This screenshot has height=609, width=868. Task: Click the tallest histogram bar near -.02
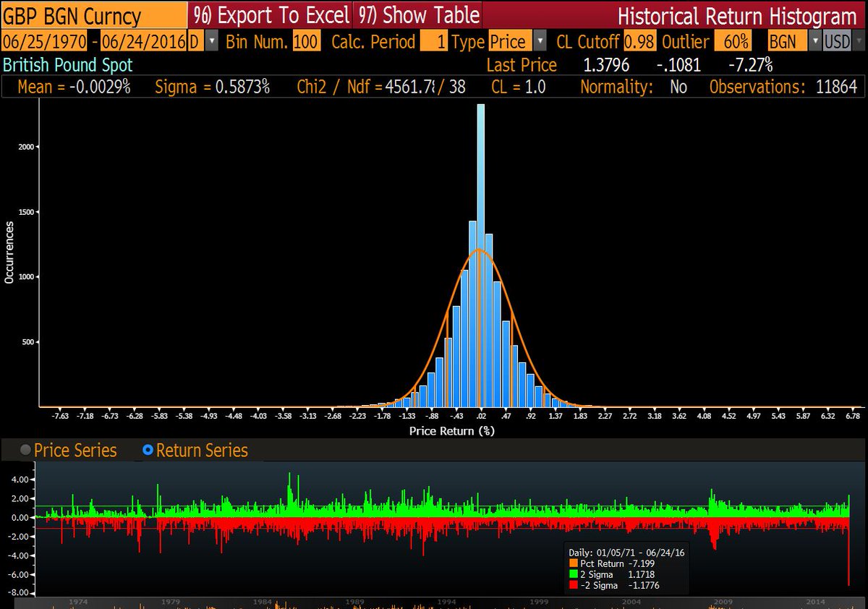[x=480, y=253]
